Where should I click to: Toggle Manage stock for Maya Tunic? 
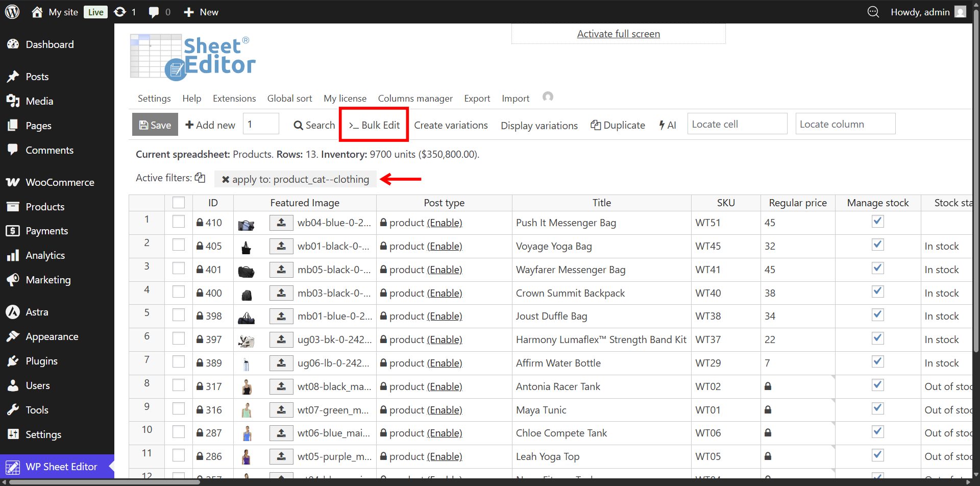tap(878, 409)
